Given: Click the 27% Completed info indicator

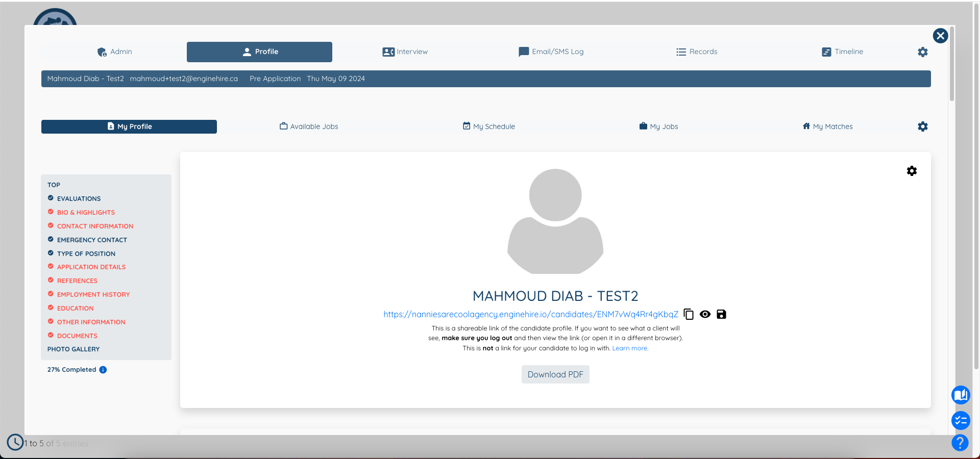Looking at the screenshot, I should (x=103, y=370).
